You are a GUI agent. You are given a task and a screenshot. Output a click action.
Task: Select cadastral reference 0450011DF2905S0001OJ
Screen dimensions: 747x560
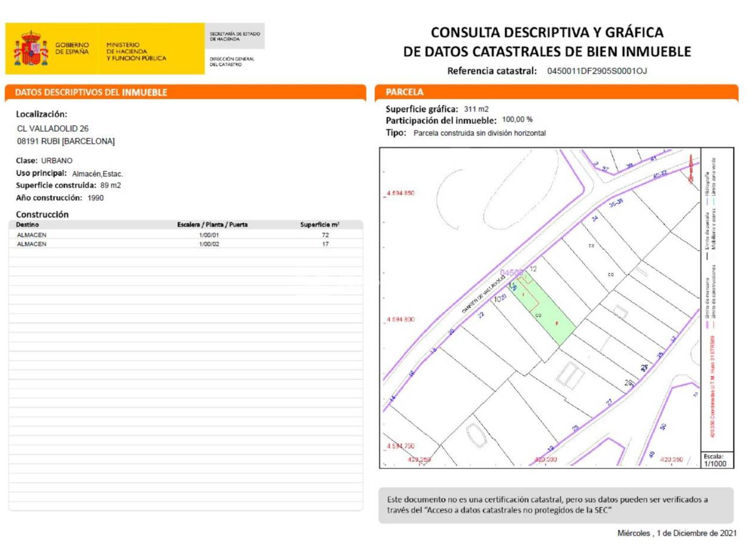[597, 71]
